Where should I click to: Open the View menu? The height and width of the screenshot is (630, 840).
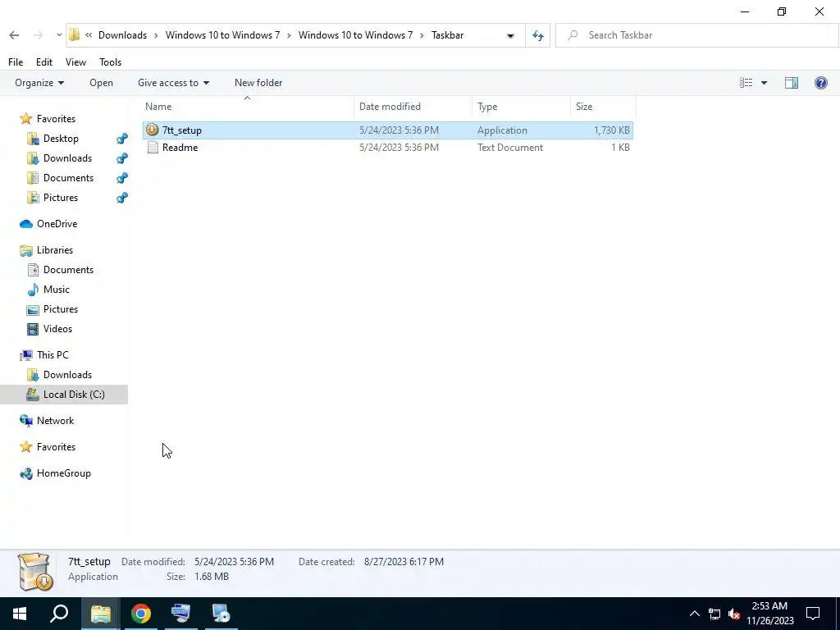coord(75,62)
